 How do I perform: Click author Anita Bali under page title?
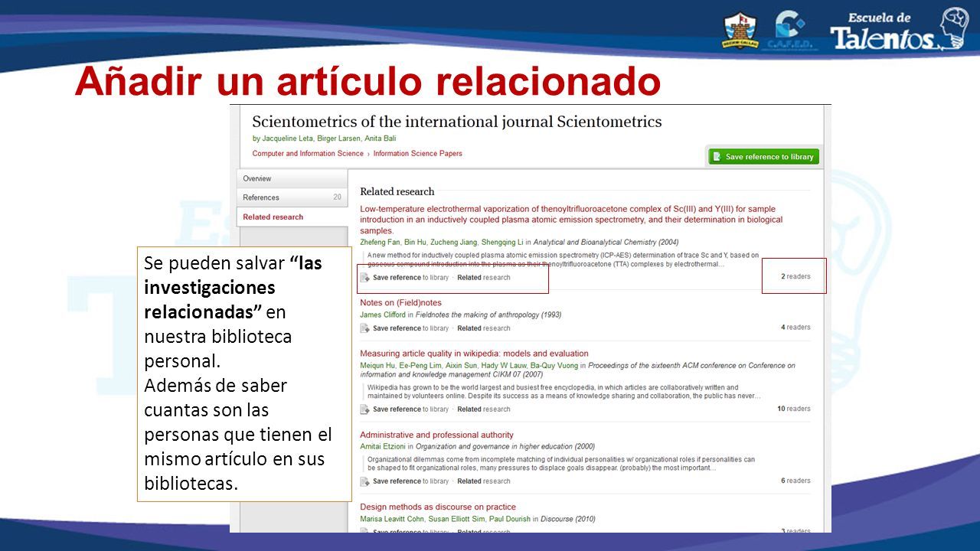tap(381, 139)
